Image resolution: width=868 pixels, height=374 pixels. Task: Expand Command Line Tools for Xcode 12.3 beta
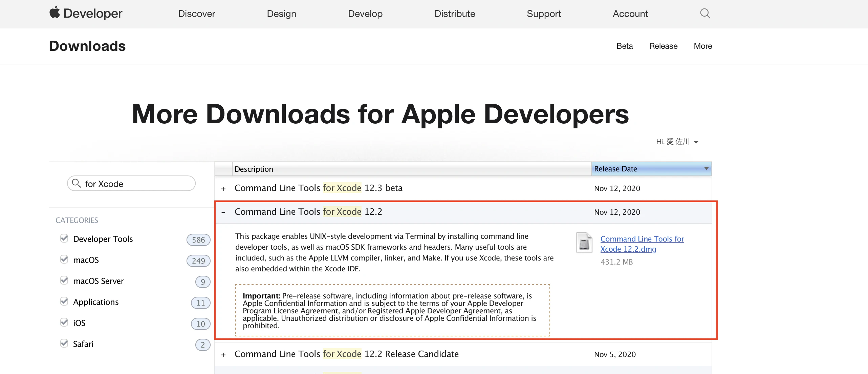point(223,189)
